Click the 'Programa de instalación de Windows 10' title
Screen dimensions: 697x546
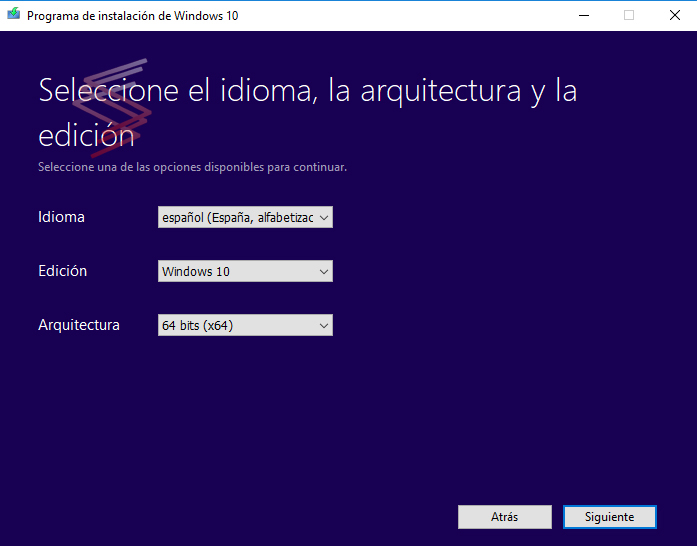click(132, 16)
